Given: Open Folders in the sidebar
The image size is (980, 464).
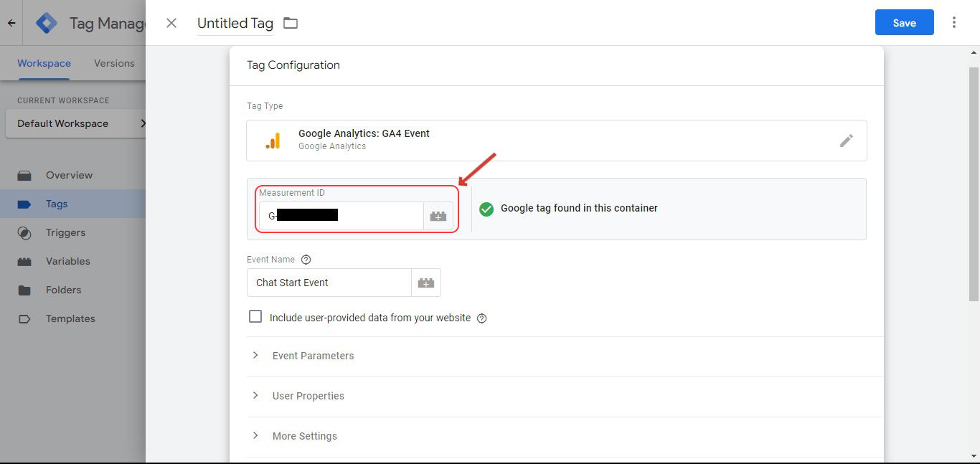Looking at the screenshot, I should click(72, 290).
